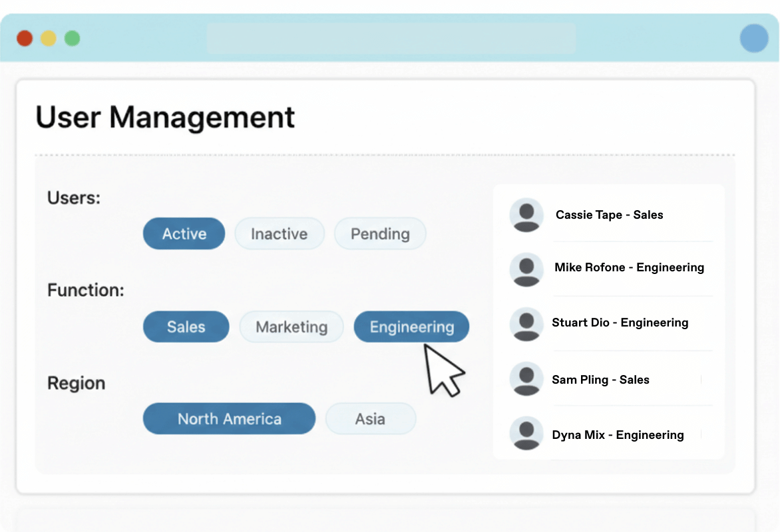Select the Inactive users filter
780x532 pixels.
tap(279, 233)
